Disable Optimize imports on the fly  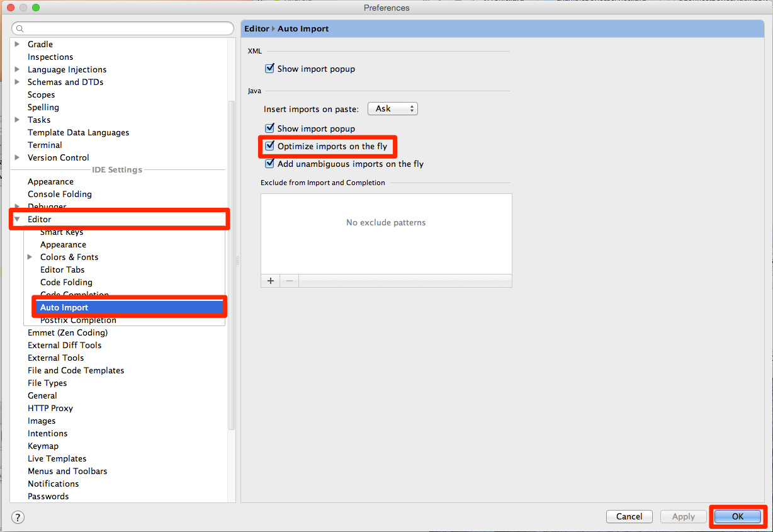click(x=270, y=146)
